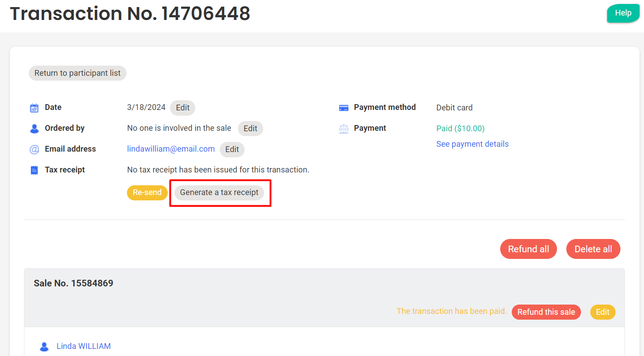Edit the email address
Image resolution: width=644 pixels, height=356 pixels.
point(232,149)
